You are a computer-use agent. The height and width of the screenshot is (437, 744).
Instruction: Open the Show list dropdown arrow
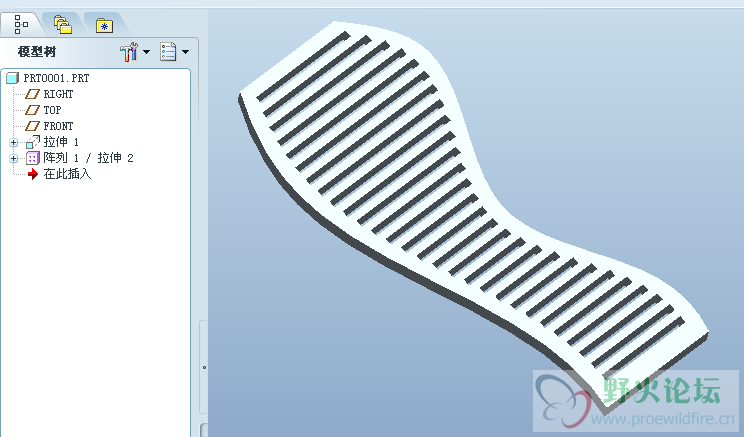[x=186, y=52]
